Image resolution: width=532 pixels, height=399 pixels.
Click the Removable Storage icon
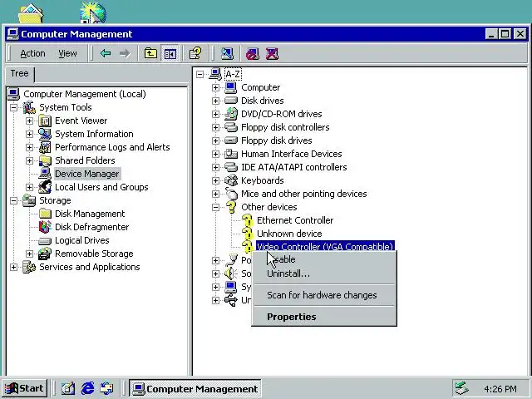coord(45,254)
